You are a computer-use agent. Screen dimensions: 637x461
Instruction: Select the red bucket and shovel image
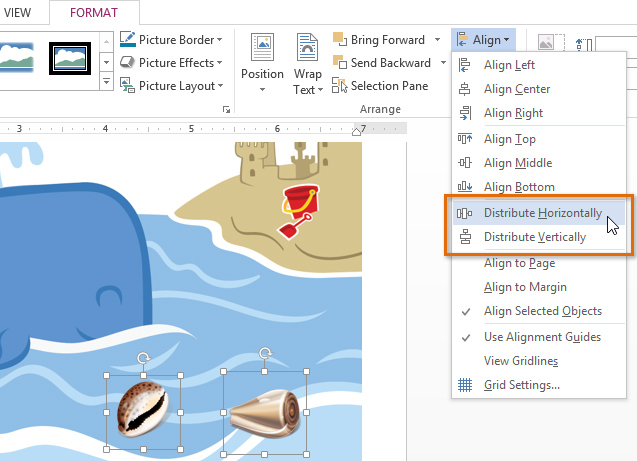coord(299,211)
